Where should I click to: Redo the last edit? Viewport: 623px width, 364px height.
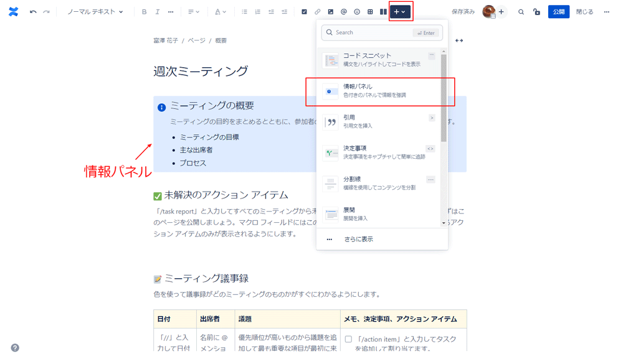47,12
